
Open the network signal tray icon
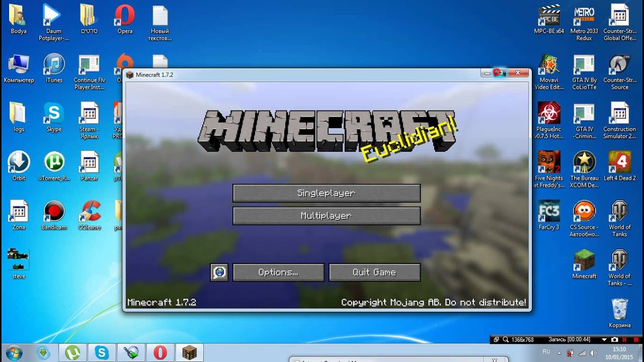582,353
